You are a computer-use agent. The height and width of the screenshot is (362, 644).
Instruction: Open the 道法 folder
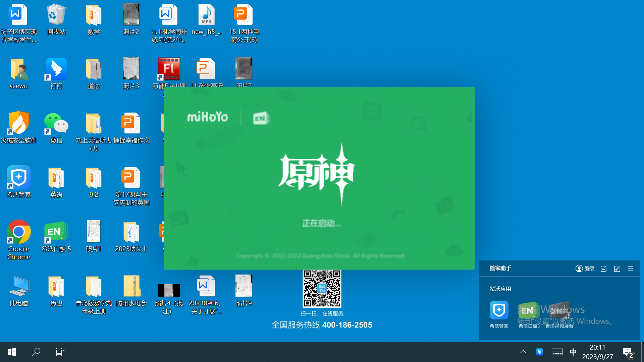click(94, 74)
